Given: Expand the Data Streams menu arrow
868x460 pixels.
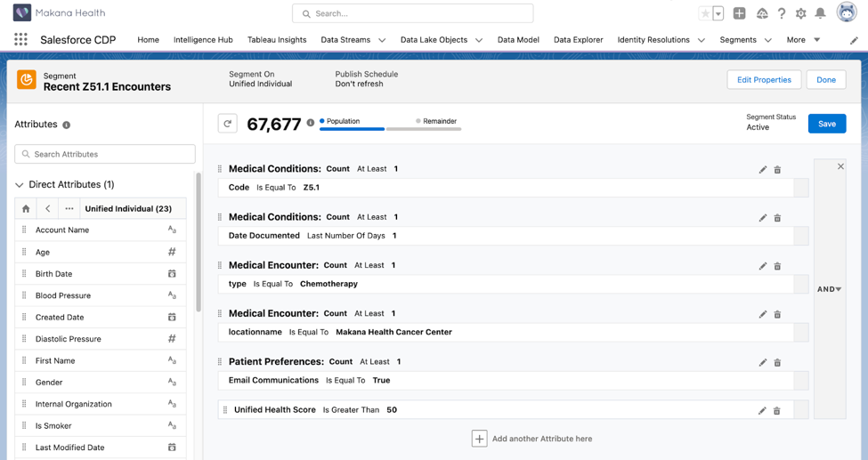Looking at the screenshot, I should 382,40.
